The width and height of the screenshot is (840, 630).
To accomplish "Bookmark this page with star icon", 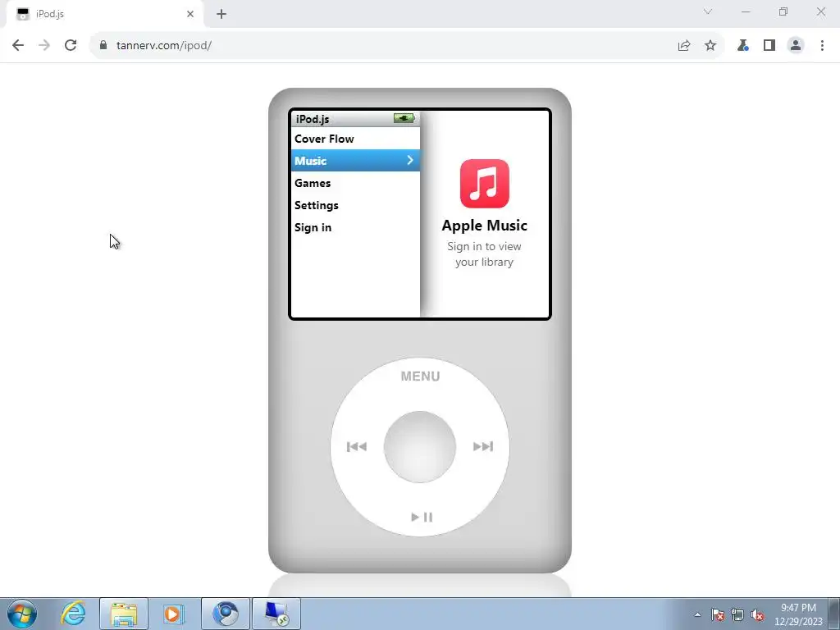I will (710, 46).
